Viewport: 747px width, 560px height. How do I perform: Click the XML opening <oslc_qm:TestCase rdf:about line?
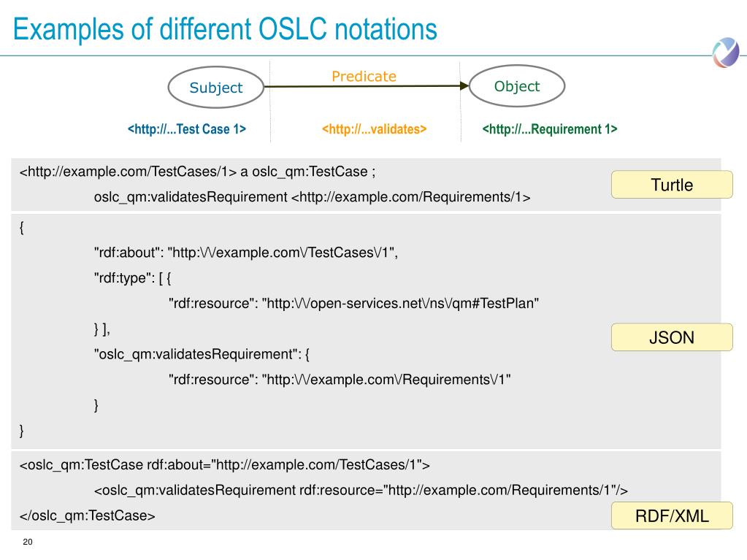224,465
